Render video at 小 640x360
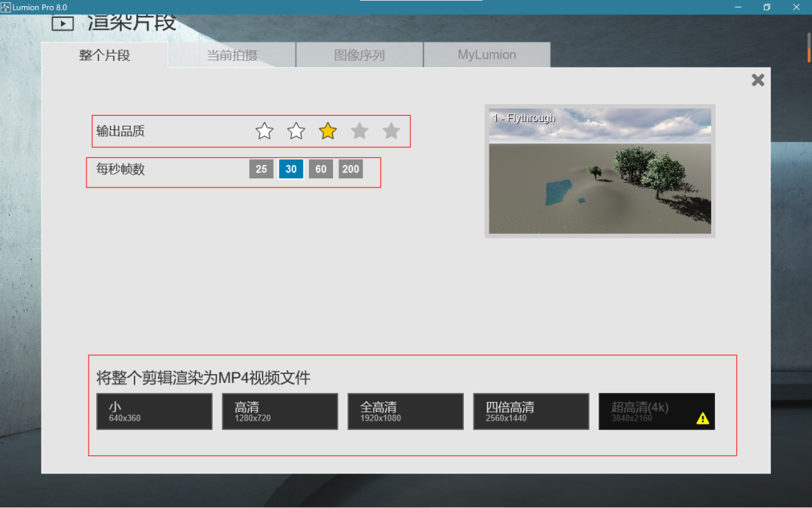812x508 pixels. pos(154,412)
